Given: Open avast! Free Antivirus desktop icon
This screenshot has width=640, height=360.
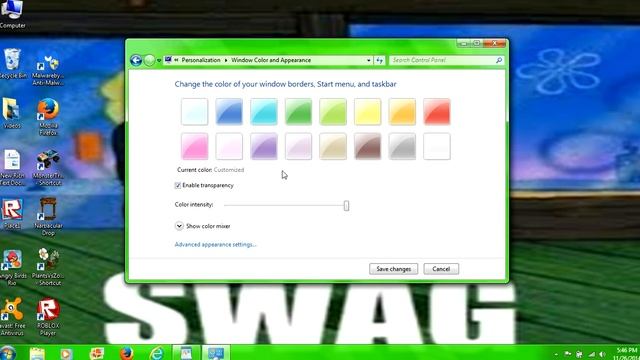Looking at the screenshot, I should click(x=12, y=317).
